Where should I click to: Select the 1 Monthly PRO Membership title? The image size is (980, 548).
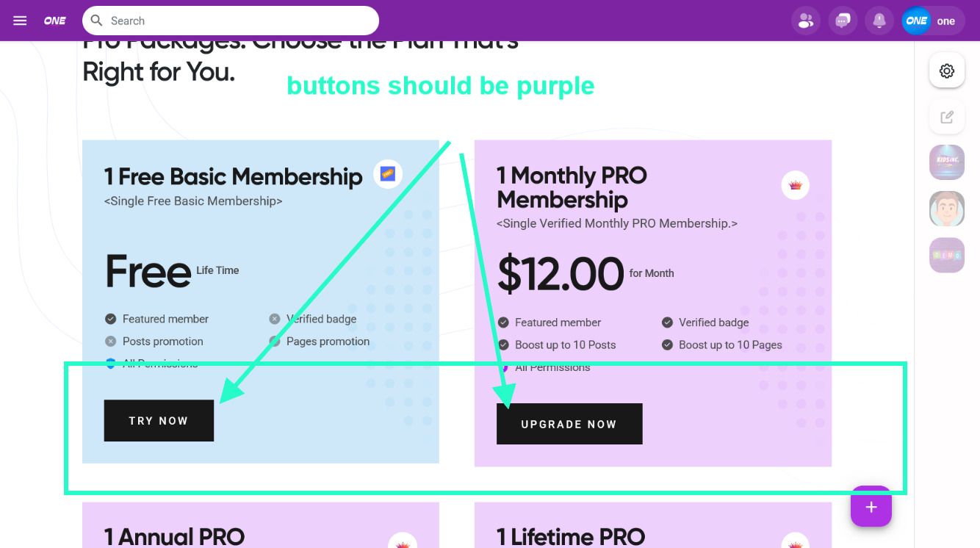pos(572,187)
